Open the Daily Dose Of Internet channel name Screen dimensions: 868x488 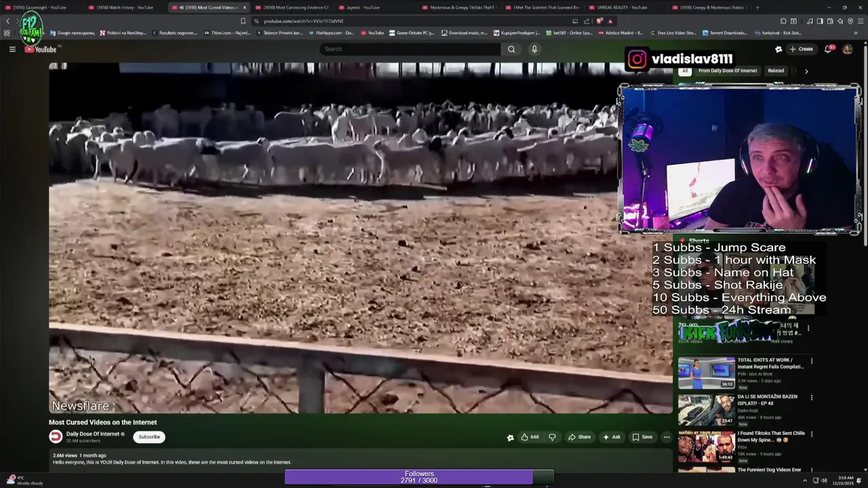tap(93, 434)
